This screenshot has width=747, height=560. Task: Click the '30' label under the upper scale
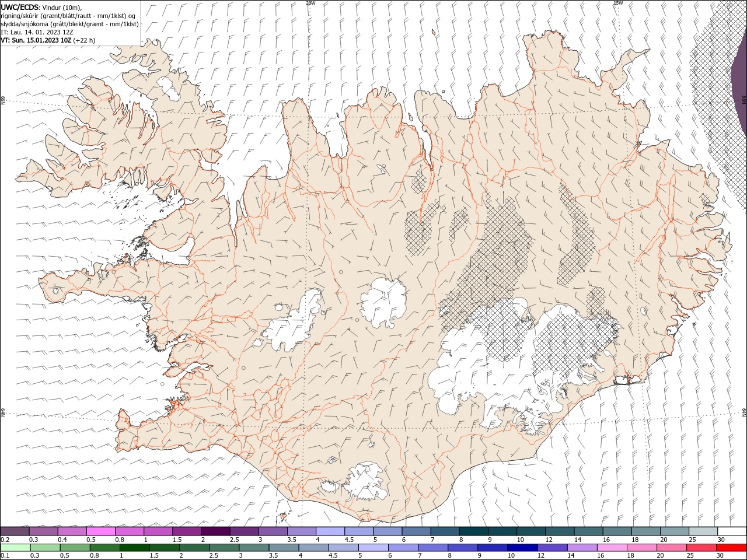721,540
